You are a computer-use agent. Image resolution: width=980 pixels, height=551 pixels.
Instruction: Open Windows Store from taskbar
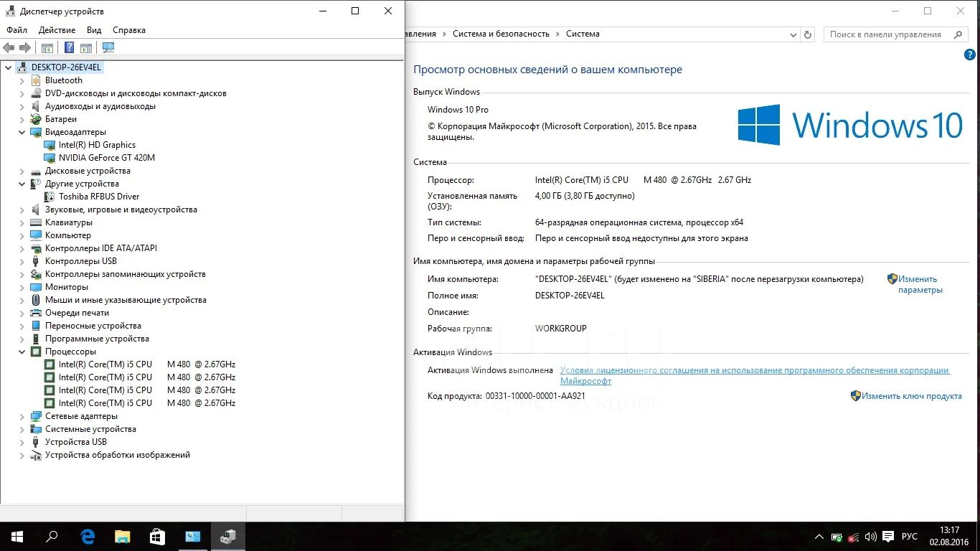click(x=158, y=537)
